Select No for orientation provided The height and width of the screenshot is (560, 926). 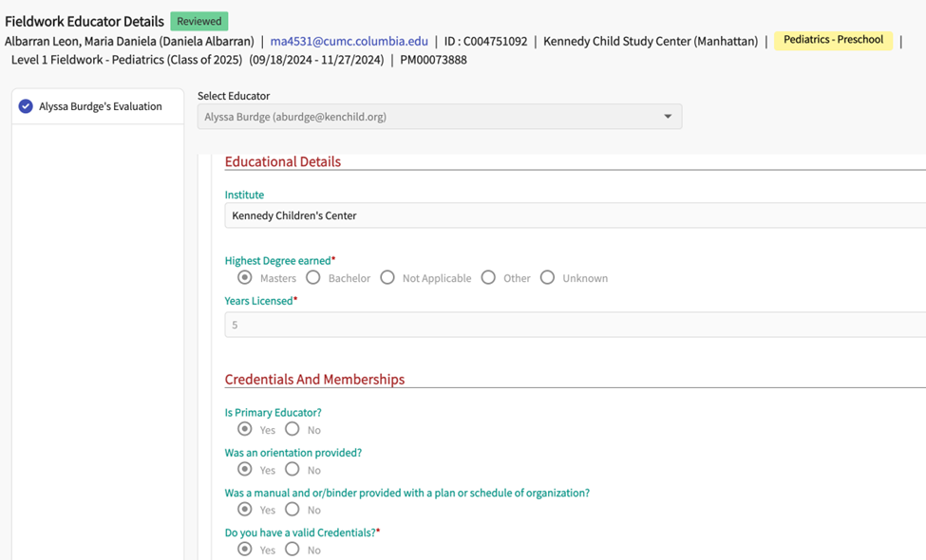293,469
